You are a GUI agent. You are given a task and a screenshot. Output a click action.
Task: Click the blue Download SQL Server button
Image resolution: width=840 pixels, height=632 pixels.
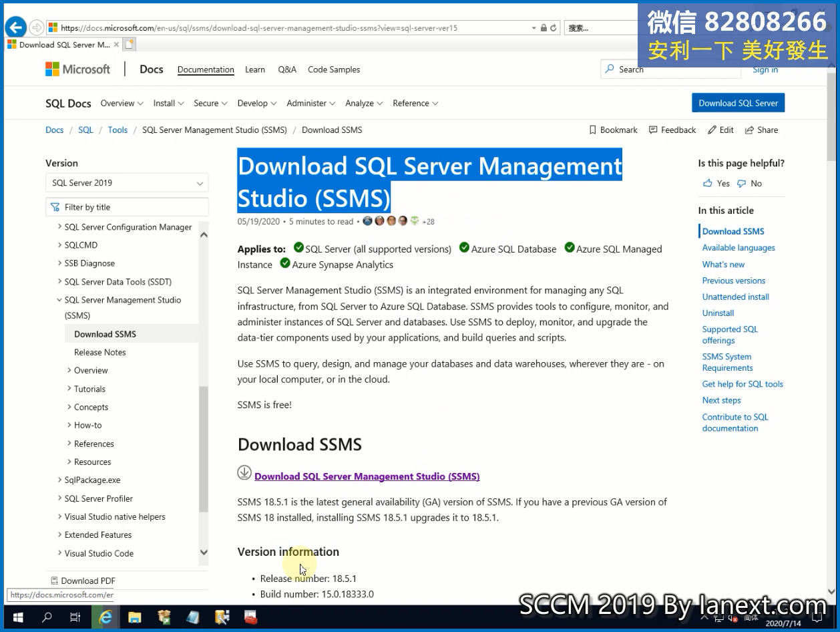[x=739, y=103]
